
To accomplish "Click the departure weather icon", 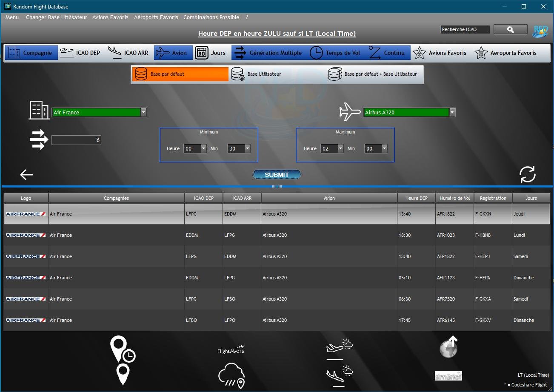I will pyautogui.click(x=339, y=349).
